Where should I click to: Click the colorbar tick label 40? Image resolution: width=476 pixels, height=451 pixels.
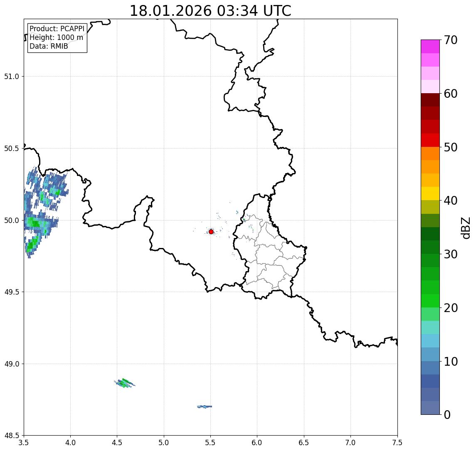[x=451, y=201]
